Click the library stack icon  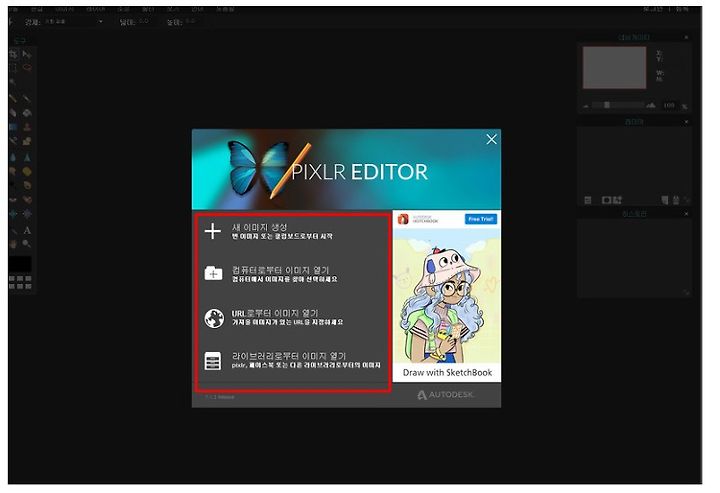(x=213, y=361)
